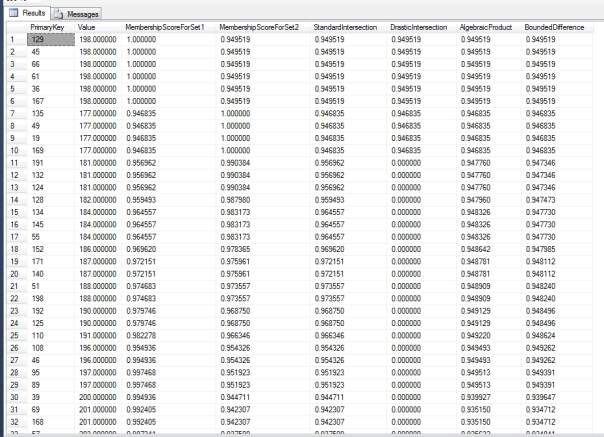The image size is (604, 437).
Task: Click MembershipScoreForSet2 cell 0.987980
Action: click(263, 200)
